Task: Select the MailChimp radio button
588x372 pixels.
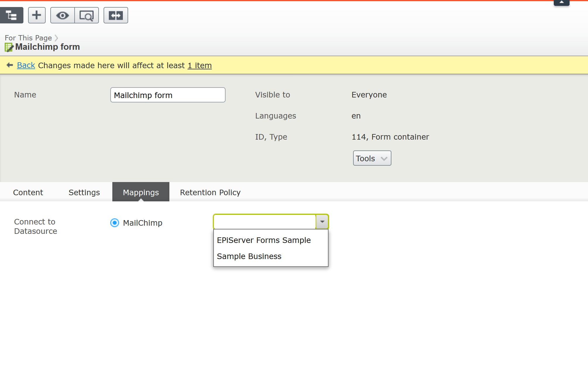Action: tap(114, 223)
